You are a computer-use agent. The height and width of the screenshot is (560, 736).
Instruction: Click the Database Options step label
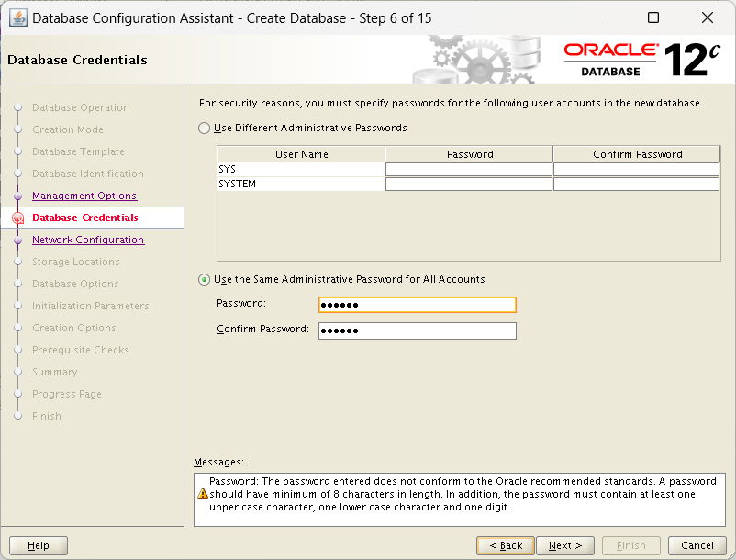(x=75, y=284)
